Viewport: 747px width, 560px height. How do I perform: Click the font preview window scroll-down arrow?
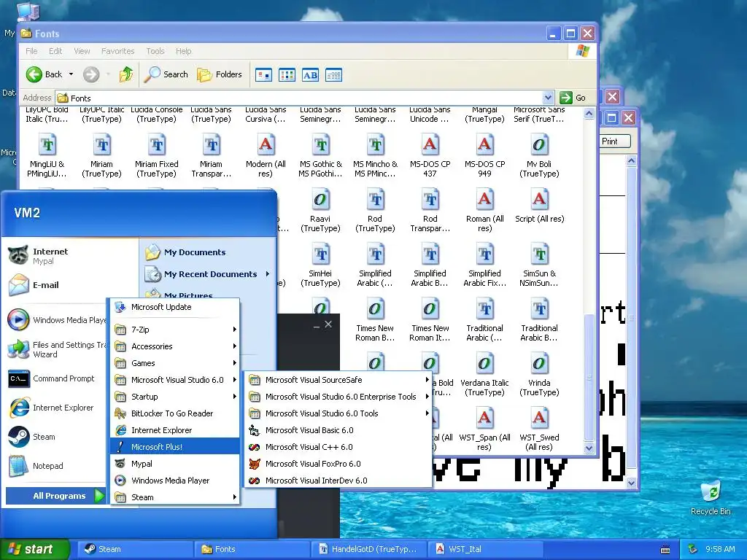(631, 483)
